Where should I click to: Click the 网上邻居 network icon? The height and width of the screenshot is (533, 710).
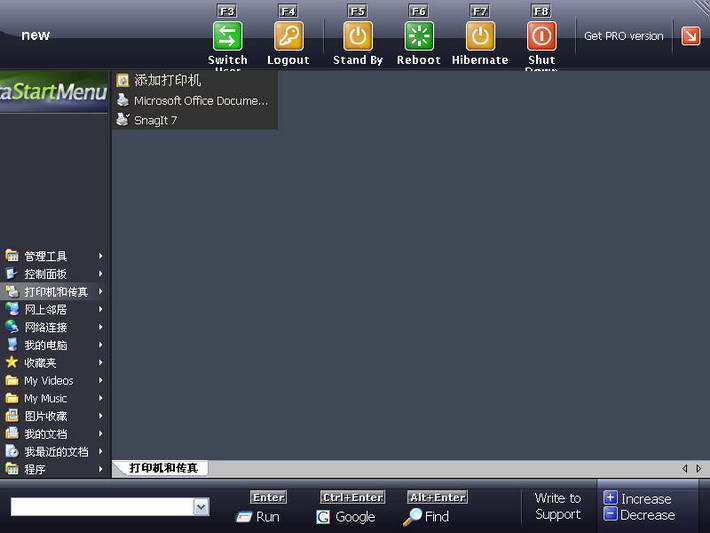click(x=12, y=309)
